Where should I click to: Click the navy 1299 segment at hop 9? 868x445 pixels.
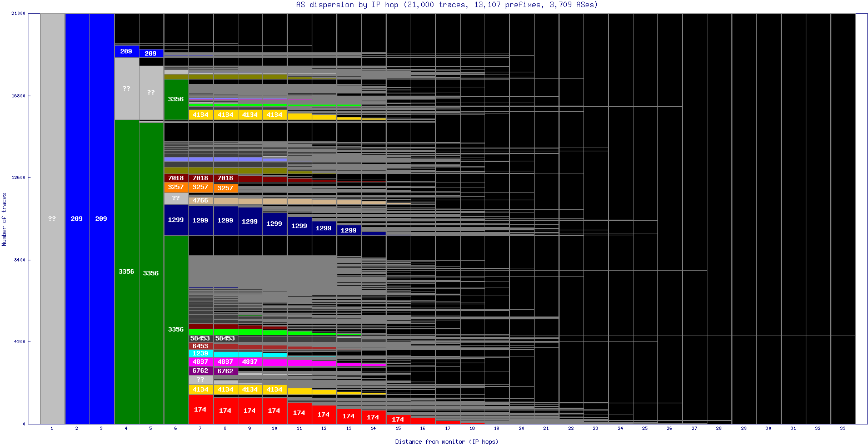tap(250, 221)
